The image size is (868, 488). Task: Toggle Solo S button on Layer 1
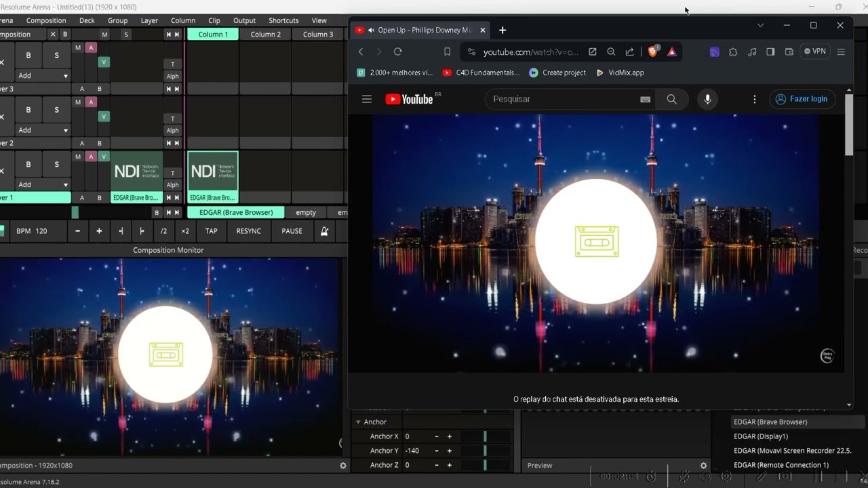(56, 164)
